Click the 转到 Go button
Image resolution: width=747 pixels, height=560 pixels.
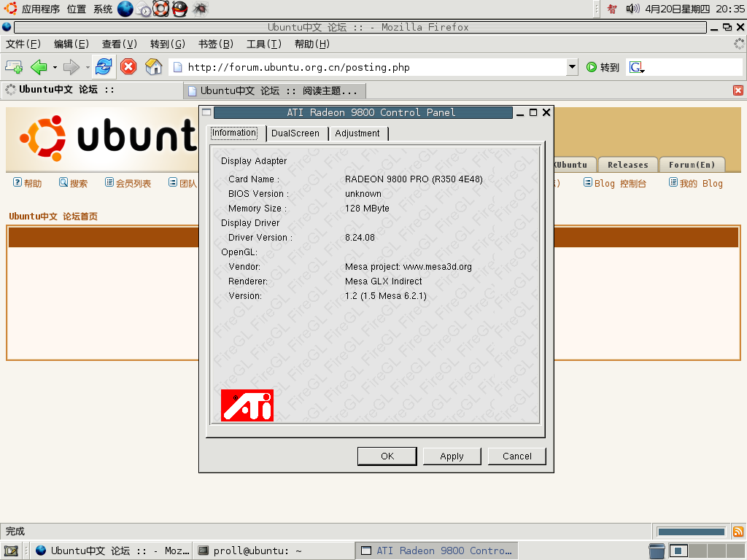tap(603, 67)
